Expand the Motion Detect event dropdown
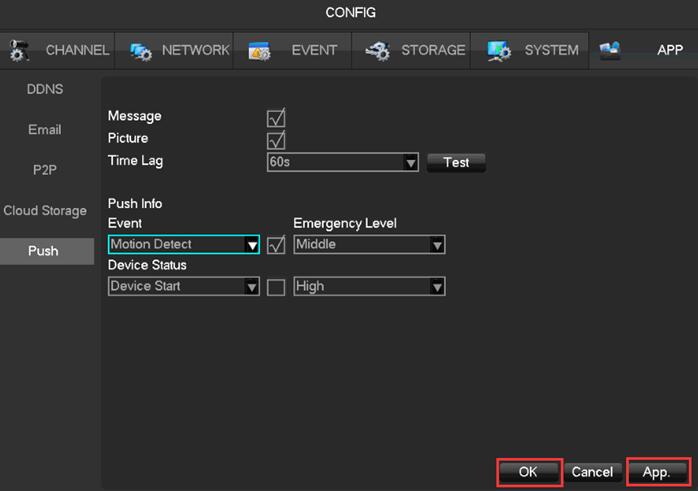The width and height of the screenshot is (698, 491). [251, 245]
